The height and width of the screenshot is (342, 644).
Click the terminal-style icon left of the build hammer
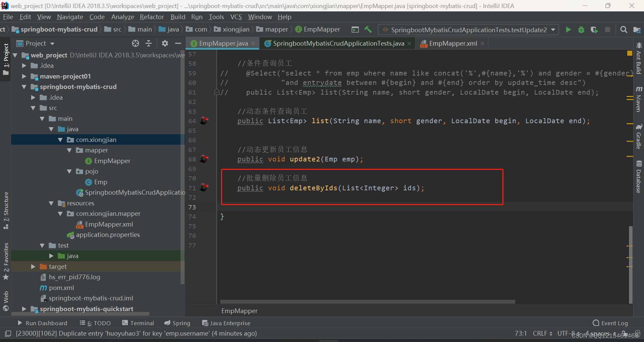[355, 30]
